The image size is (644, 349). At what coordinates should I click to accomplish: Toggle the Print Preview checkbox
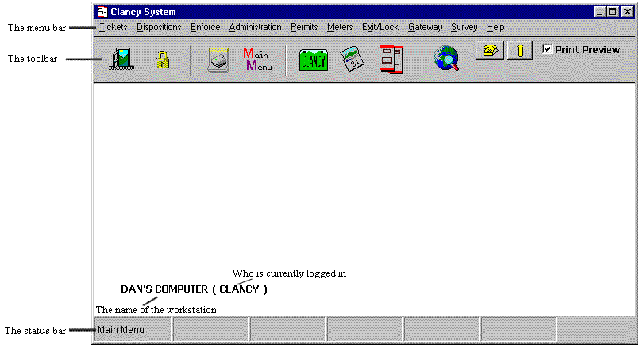coord(547,49)
